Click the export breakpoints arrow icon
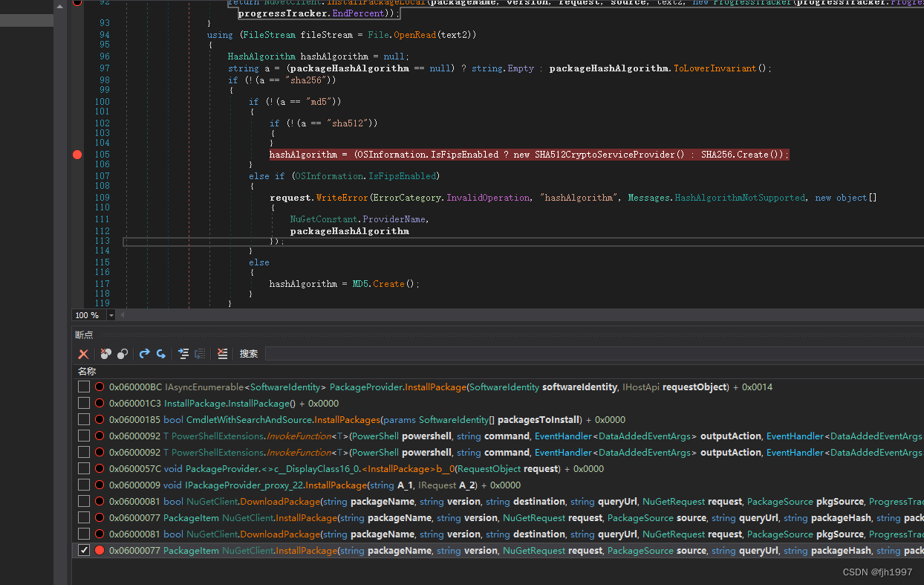The image size is (924, 585). (x=144, y=354)
